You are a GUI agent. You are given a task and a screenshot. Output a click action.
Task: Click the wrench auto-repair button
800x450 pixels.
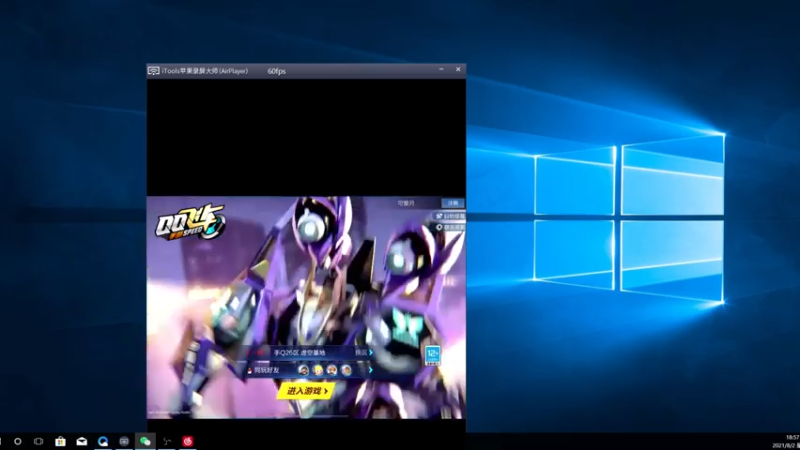449,216
